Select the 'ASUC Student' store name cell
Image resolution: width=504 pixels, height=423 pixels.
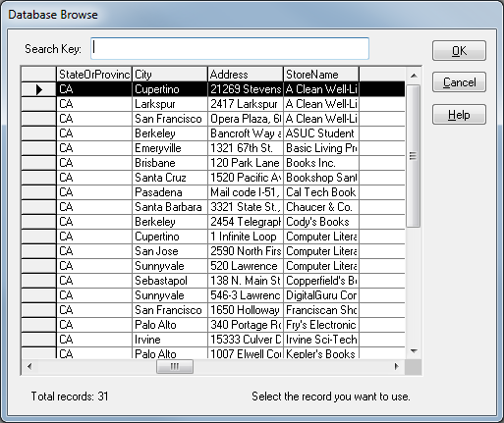coord(321,133)
